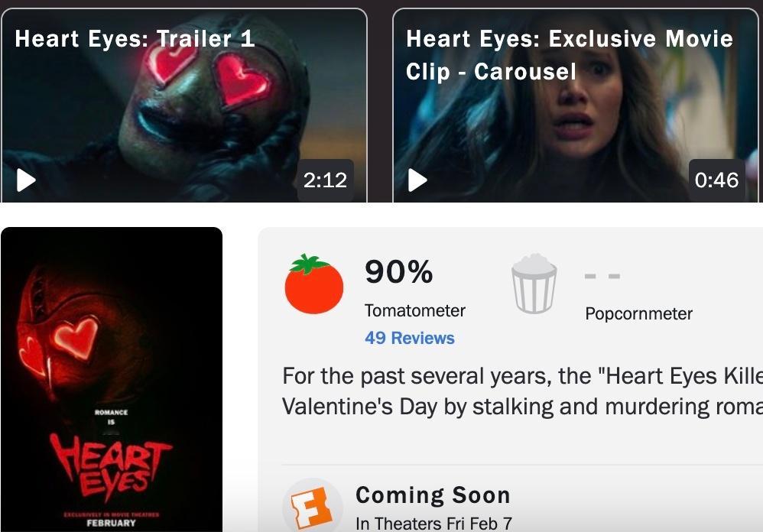This screenshot has height=532, width=763.
Task: Open the Heart Eyes movie poster
Action: coord(112,379)
